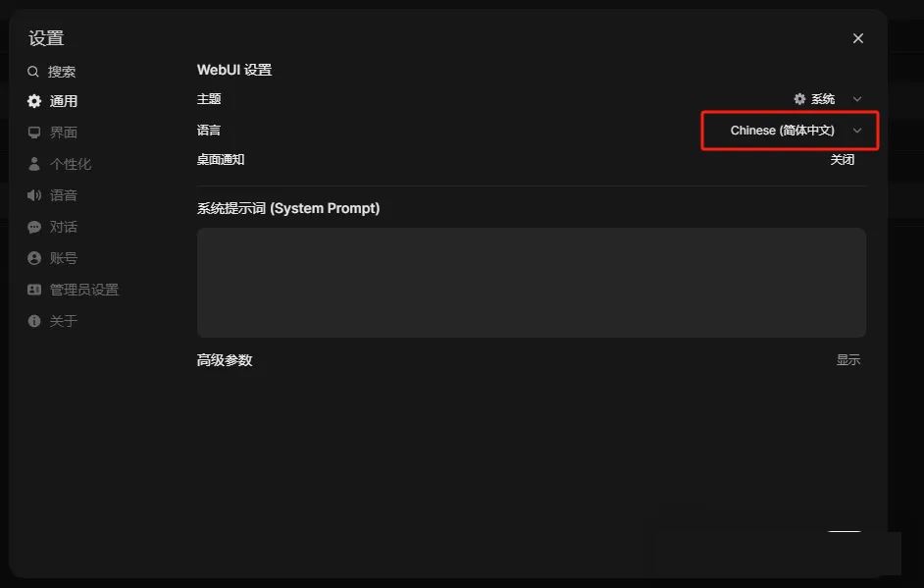924x588 pixels.
Task: Click the chat bubble icon beside 对话
Action: [34, 227]
